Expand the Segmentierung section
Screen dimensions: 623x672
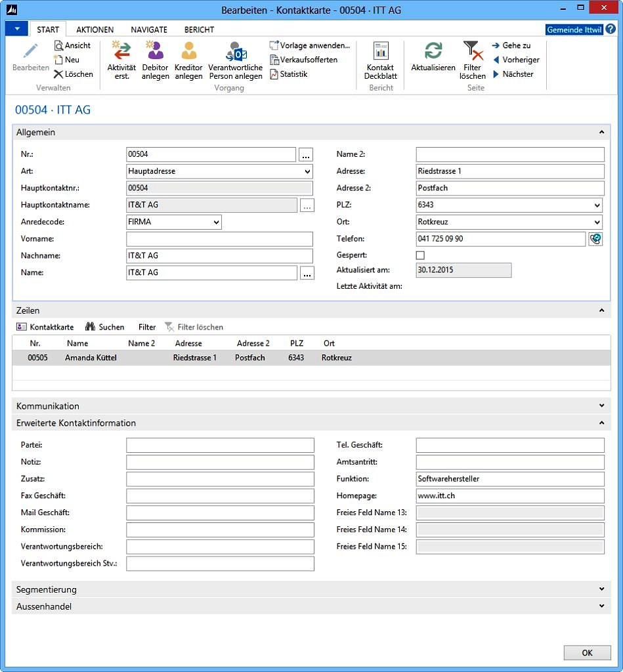601,589
